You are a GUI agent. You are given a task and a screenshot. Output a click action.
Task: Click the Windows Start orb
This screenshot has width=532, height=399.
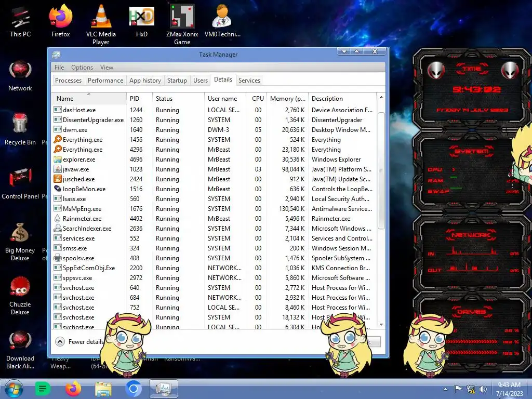click(x=14, y=389)
